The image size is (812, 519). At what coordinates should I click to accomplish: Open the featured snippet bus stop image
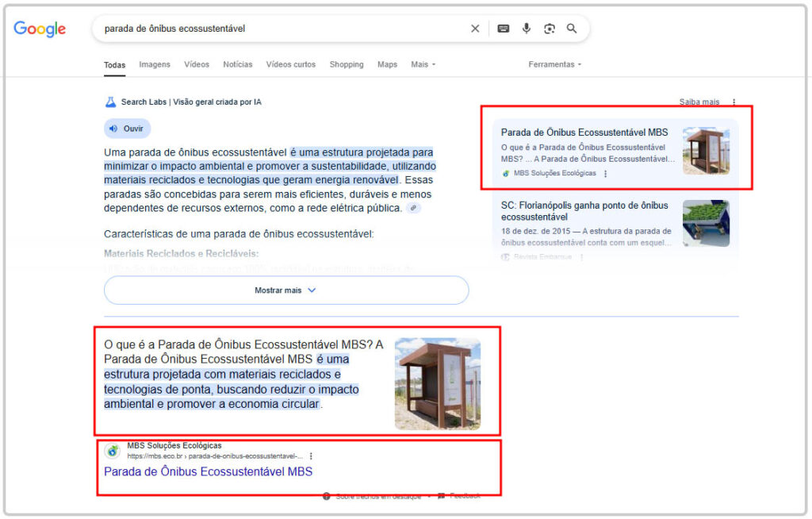(x=438, y=383)
